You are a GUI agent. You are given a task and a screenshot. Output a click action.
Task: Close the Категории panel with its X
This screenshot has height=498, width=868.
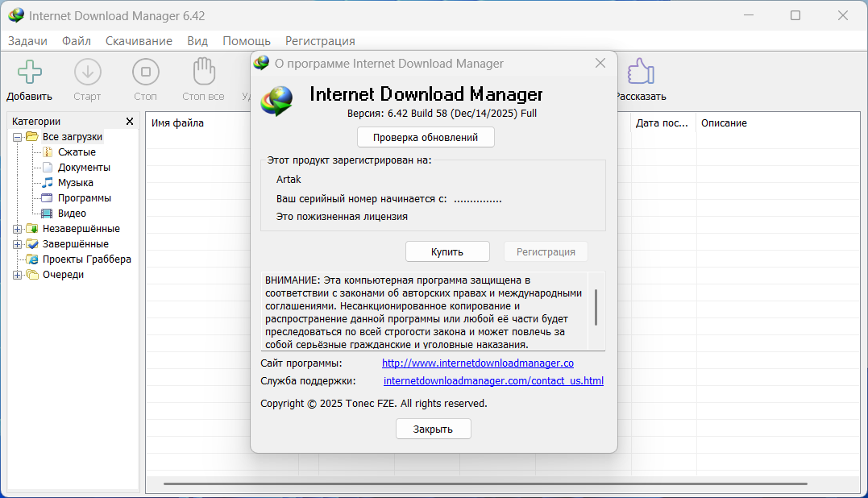pos(130,121)
